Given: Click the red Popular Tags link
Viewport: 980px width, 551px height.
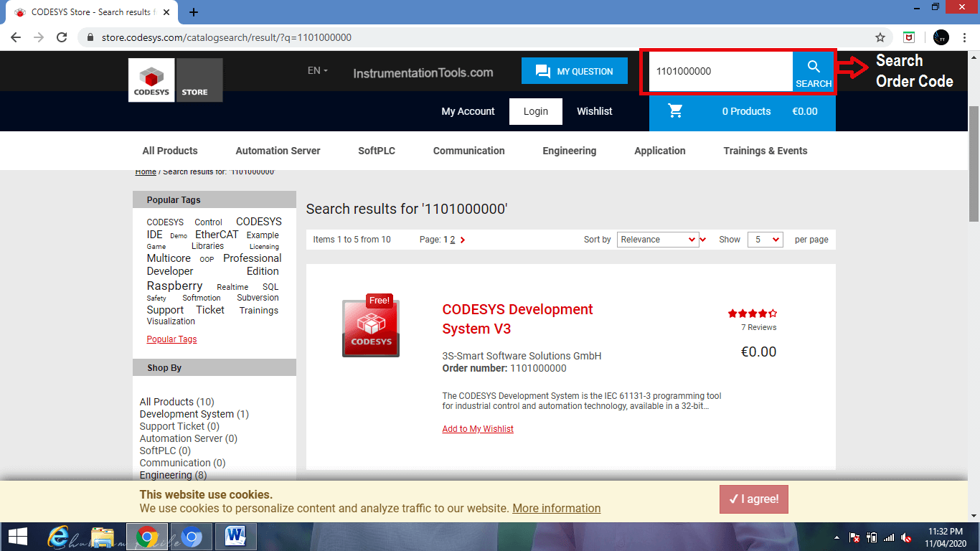Looking at the screenshot, I should [x=171, y=339].
